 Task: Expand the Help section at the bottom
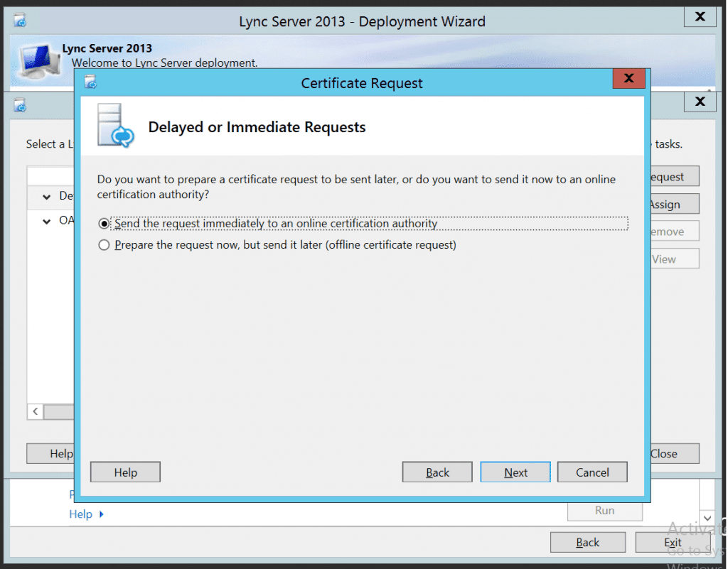81,514
